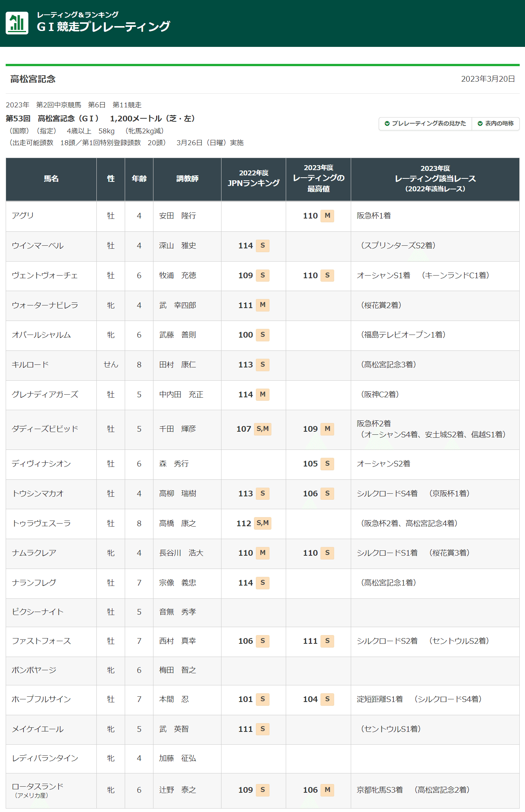Click the S,M badge in トゥラヴェスーラ row
Screen dimensions: 525x812
point(263,523)
